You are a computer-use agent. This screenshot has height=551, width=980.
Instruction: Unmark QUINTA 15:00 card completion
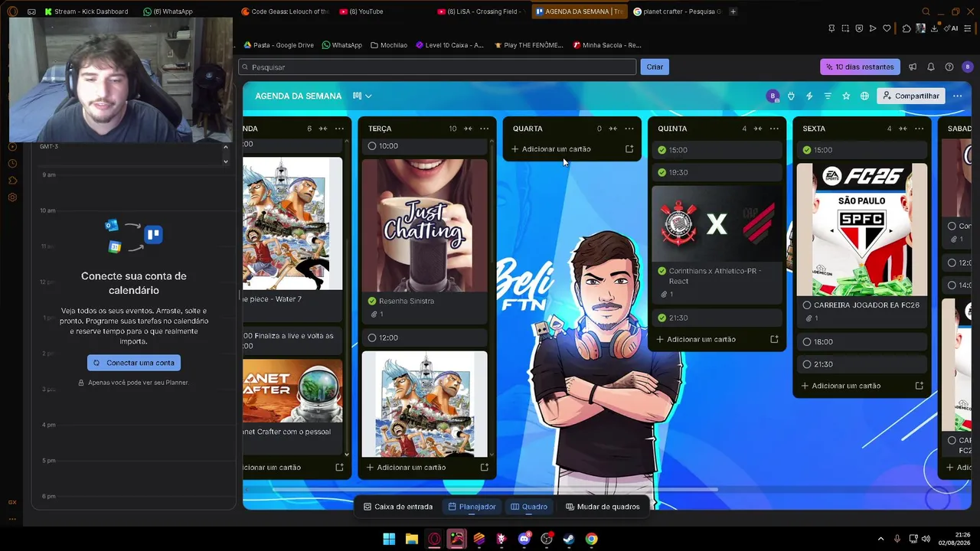662,150
